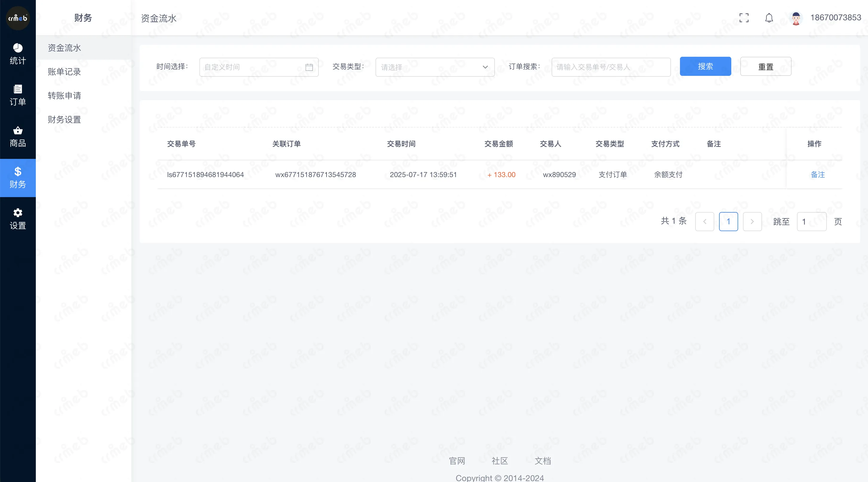
Task: Open account menu 18670073853
Action: point(836,18)
